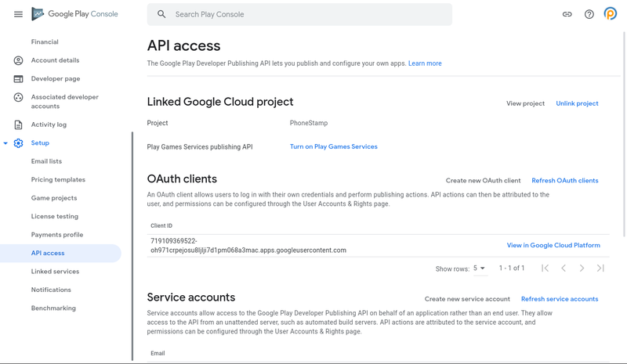
Task: Open Notifications under Setup
Action: click(x=51, y=290)
